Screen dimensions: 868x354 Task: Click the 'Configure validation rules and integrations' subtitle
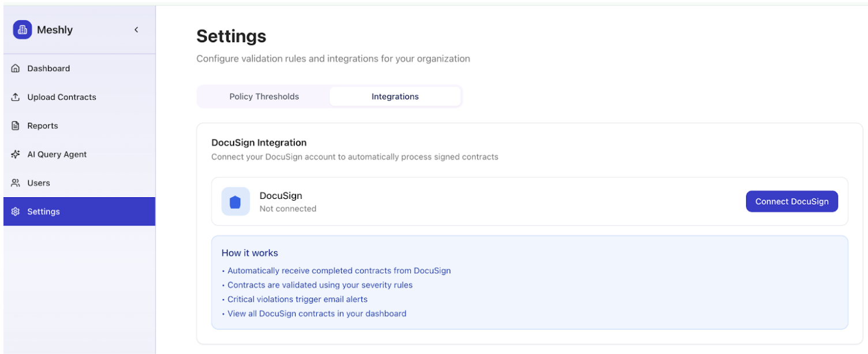pos(333,59)
